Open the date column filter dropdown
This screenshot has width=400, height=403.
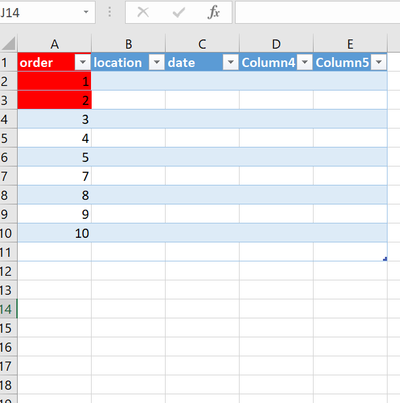point(231,62)
